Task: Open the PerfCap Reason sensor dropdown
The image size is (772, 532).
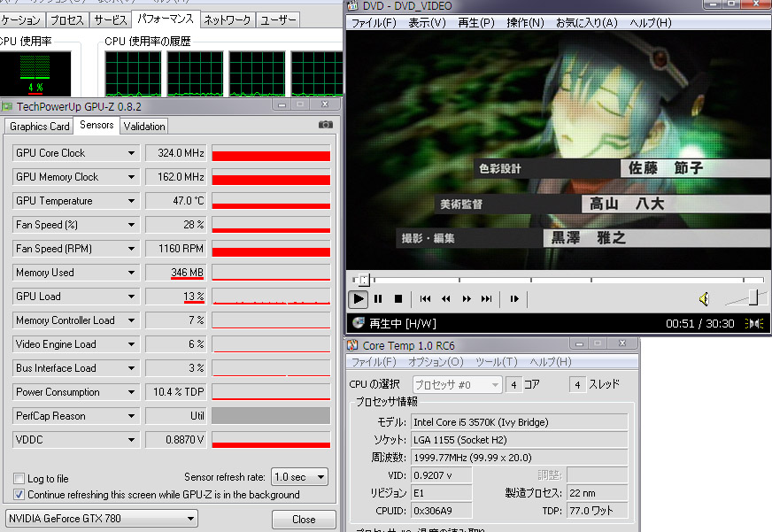Action: [x=131, y=416]
